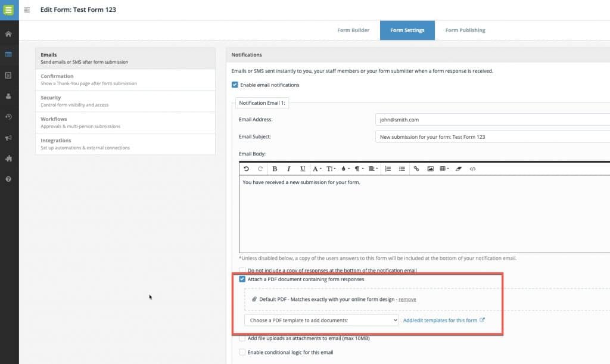Image resolution: width=610 pixels, height=364 pixels.
Task: Switch to the Form Publishing tab
Action: [465, 30]
